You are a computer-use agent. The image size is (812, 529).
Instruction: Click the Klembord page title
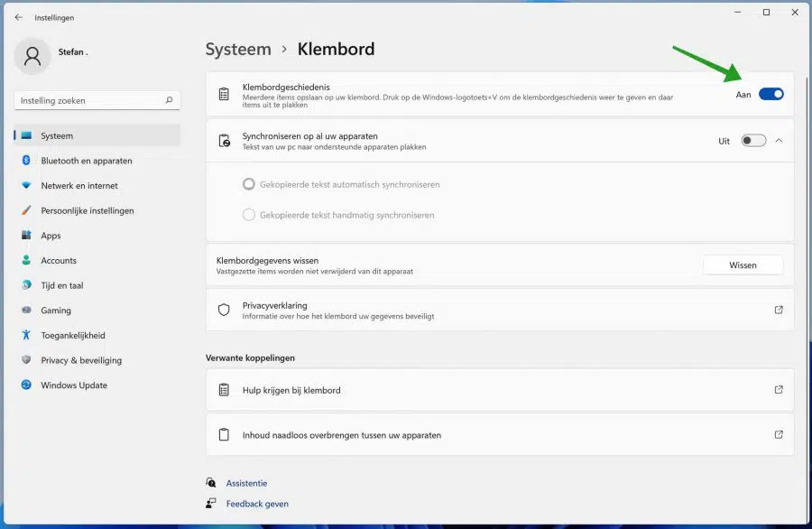point(336,50)
